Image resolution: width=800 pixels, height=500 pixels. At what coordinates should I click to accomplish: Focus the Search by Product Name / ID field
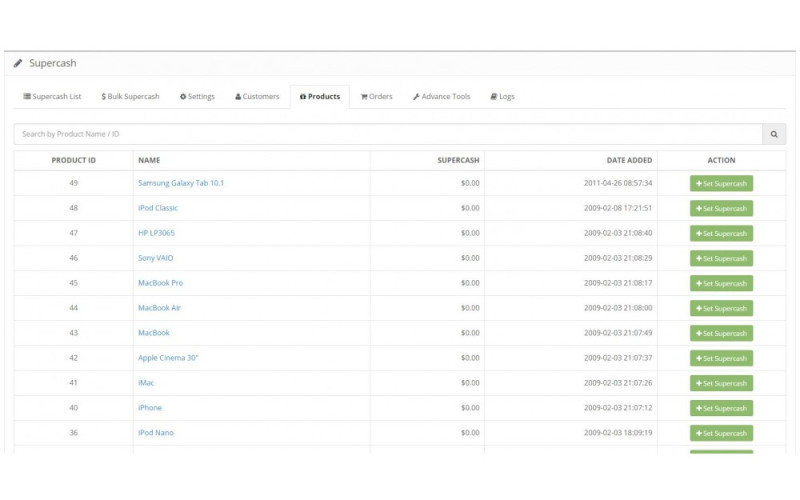pos(388,134)
